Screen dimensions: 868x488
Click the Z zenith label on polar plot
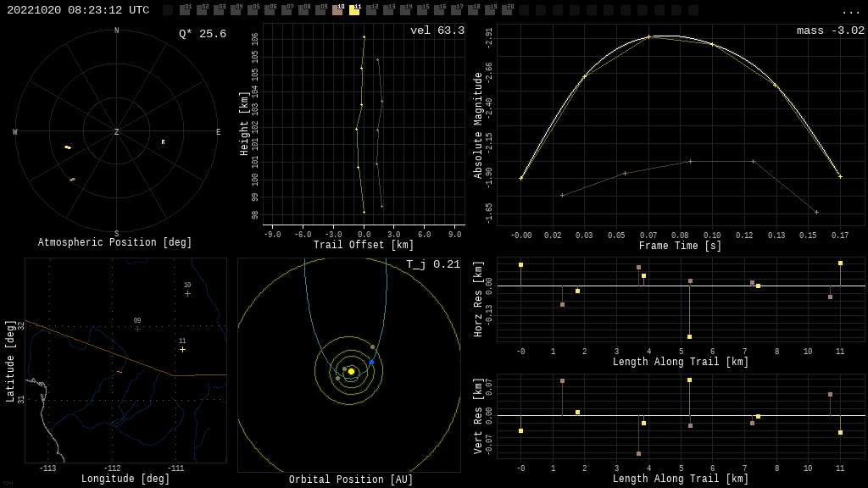pyautogui.click(x=116, y=131)
